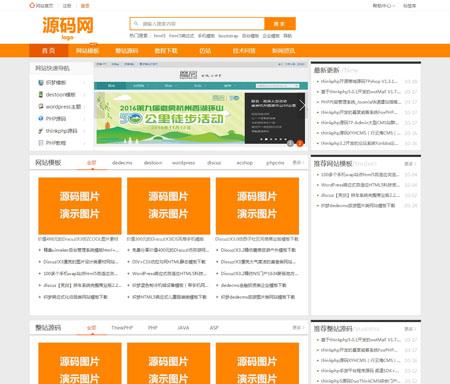
Task: Select the ecshop tab in 网站模板 section
Action: (245, 163)
